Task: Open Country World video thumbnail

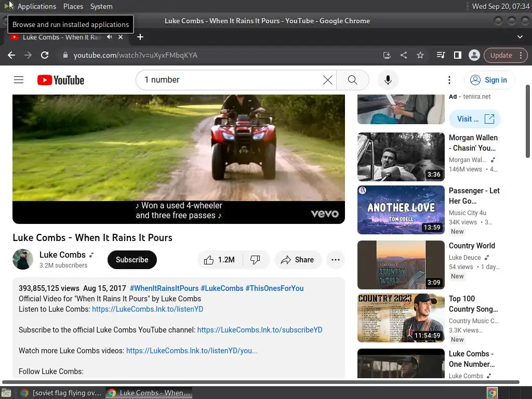Action: pos(401,264)
